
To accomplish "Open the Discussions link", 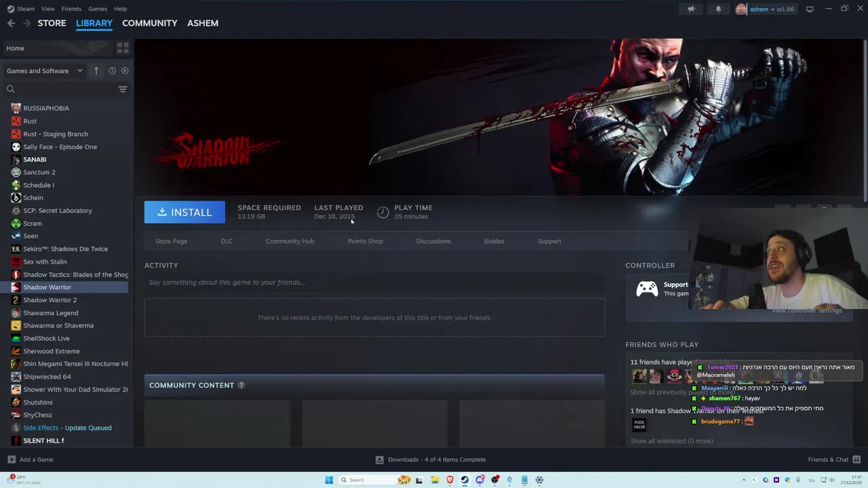I will click(x=433, y=241).
